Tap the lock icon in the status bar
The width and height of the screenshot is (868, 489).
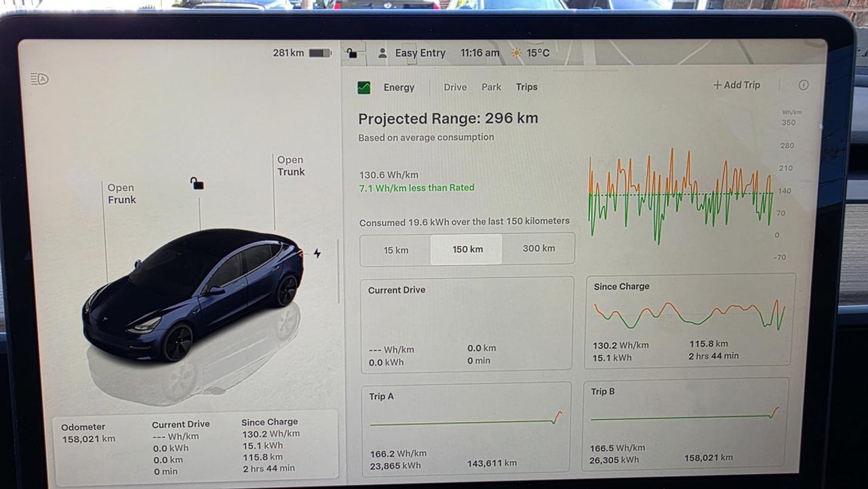tap(351, 53)
